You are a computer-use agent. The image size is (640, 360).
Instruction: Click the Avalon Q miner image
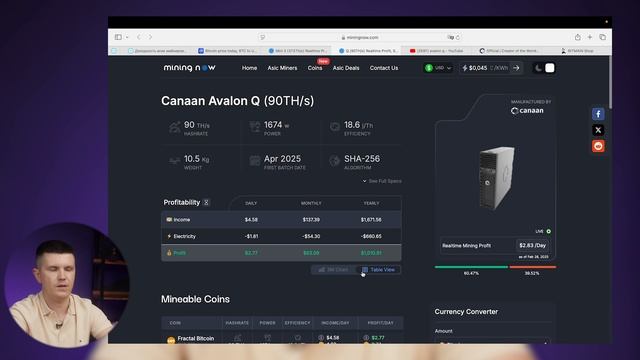pos(496,178)
